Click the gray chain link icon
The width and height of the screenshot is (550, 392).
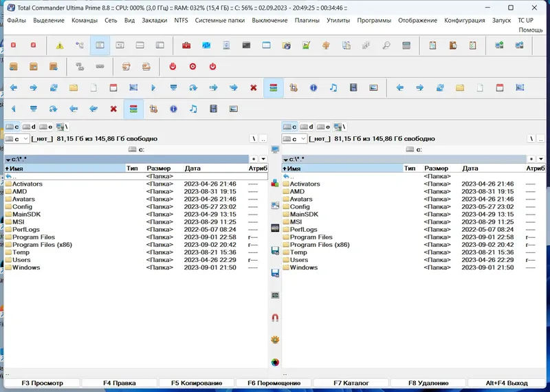(x=100, y=66)
